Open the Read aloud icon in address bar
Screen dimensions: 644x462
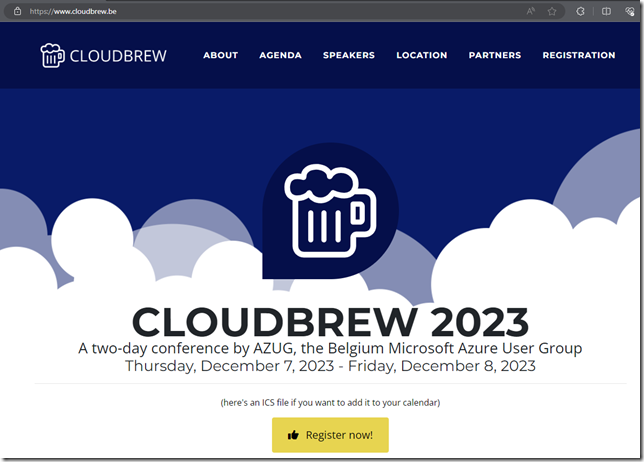[x=531, y=11]
